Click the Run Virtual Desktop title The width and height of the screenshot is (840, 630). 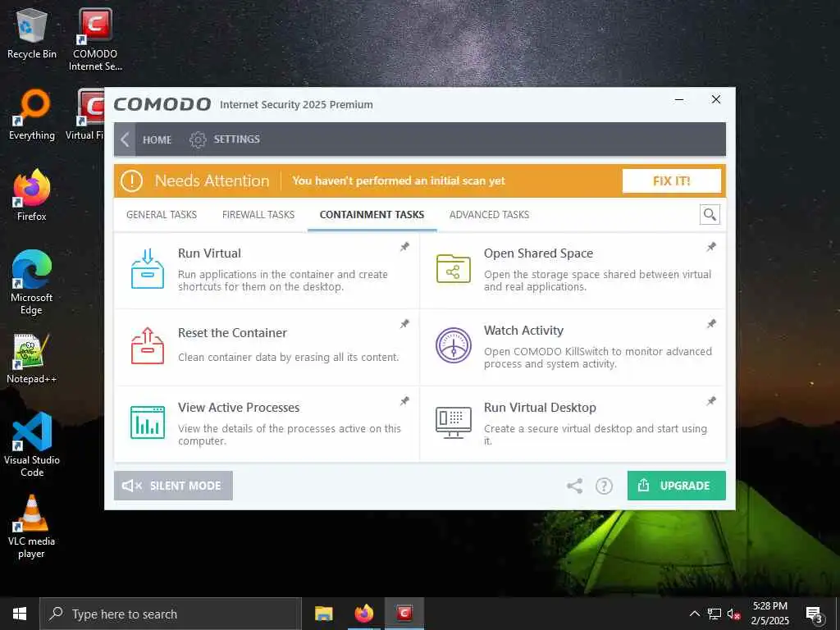tap(540, 408)
